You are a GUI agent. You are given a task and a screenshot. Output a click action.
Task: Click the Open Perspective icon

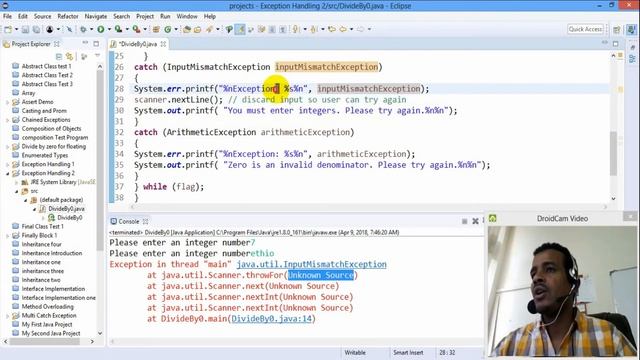617,29
